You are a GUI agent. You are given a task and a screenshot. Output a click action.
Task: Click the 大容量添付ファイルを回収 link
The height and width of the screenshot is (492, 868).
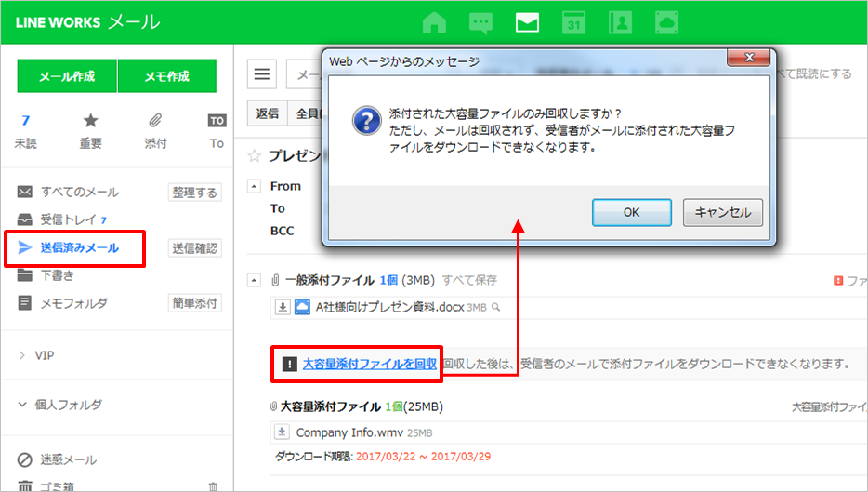pyautogui.click(x=369, y=364)
